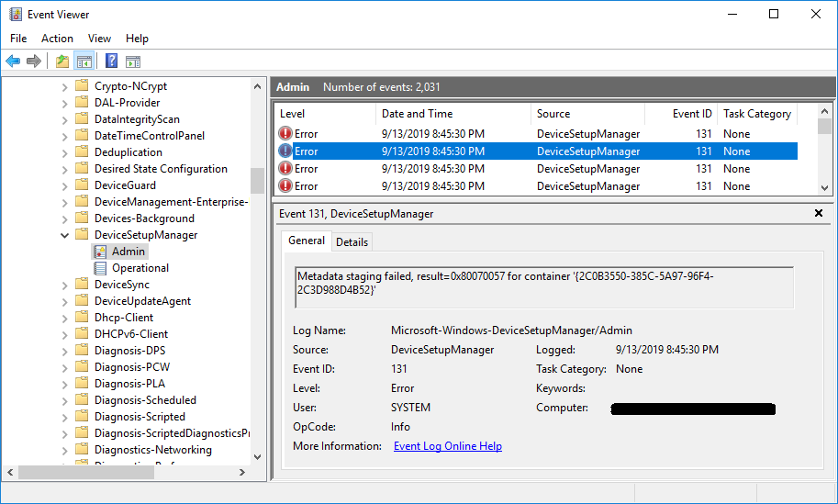Expand the Diagnostics-Networking node

(64, 451)
